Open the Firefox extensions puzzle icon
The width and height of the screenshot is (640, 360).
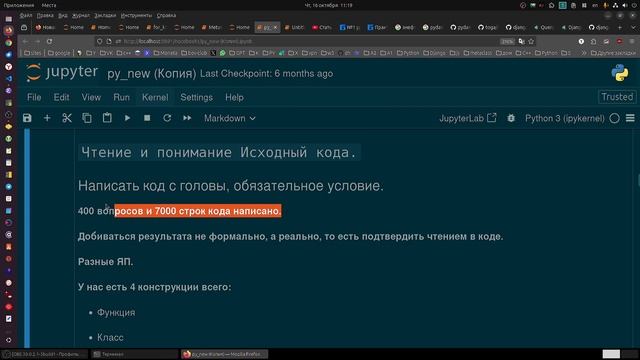pos(593,41)
